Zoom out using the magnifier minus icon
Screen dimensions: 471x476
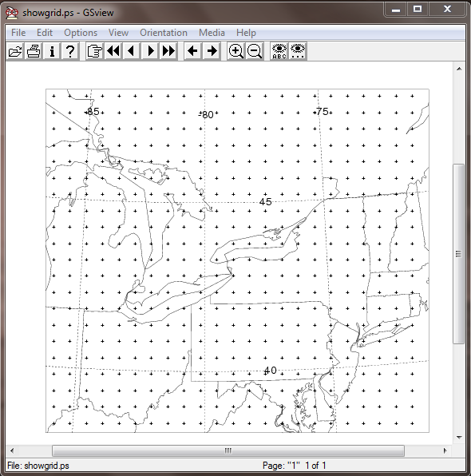255,51
